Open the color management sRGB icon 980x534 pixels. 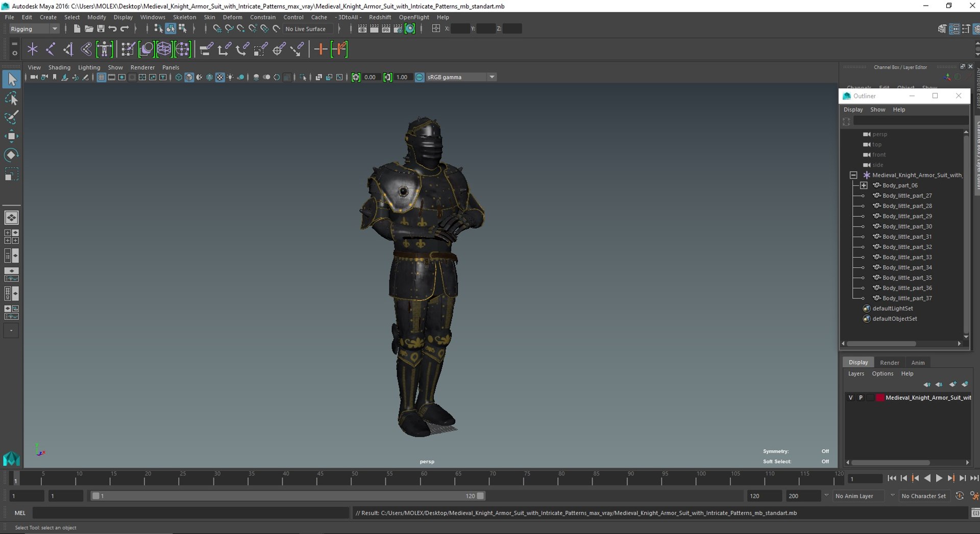pos(419,77)
